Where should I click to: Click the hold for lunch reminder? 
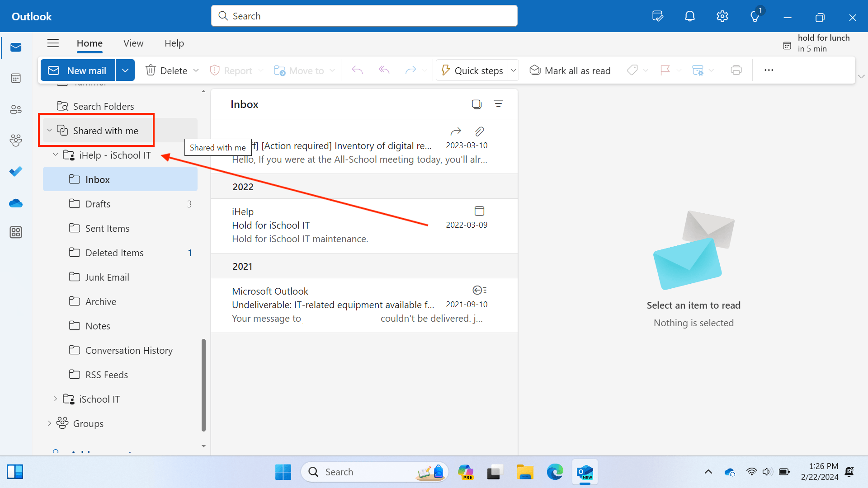[x=816, y=43]
